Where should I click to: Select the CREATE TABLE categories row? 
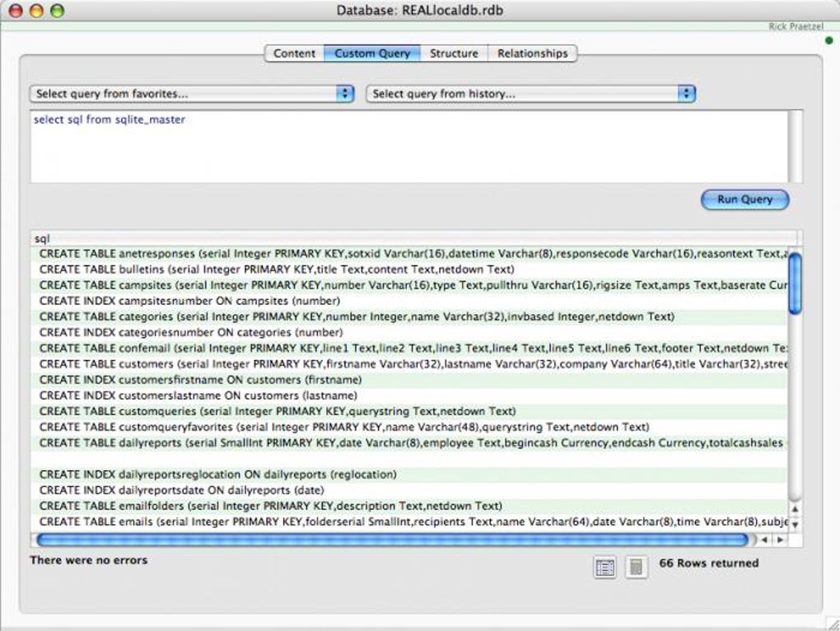coord(409,316)
